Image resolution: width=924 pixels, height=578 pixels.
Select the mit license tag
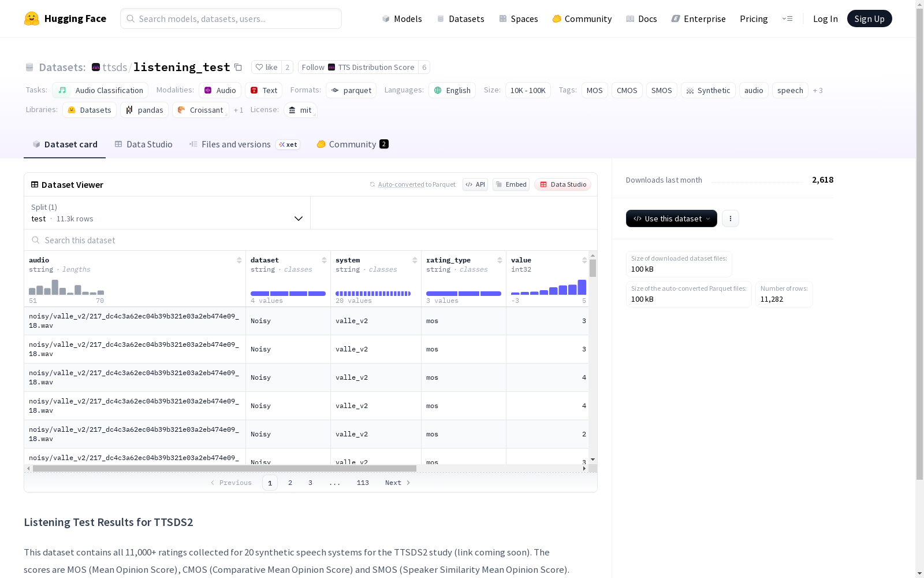tap(300, 110)
